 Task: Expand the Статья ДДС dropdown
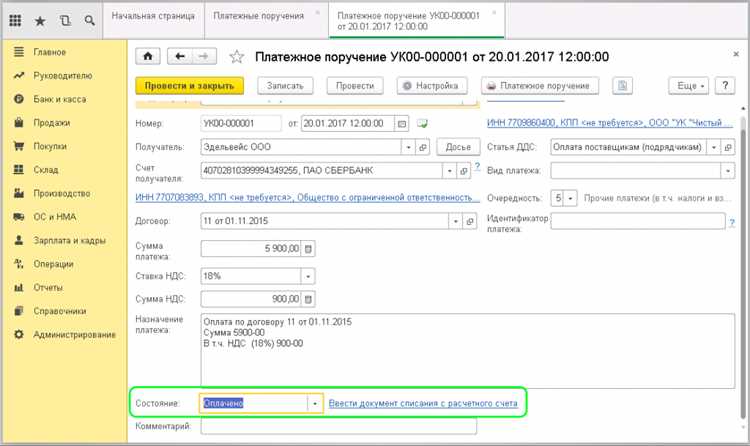click(714, 147)
